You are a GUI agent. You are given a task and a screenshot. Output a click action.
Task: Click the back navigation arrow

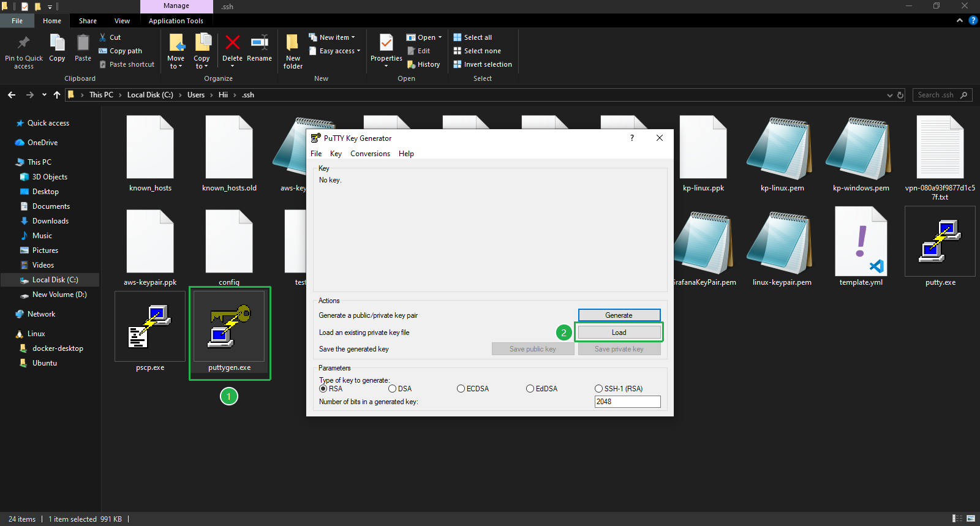click(x=12, y=95)
